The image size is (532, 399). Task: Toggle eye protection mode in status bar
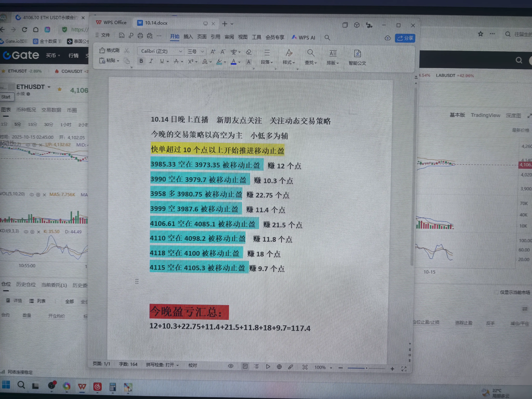[231, 366]
